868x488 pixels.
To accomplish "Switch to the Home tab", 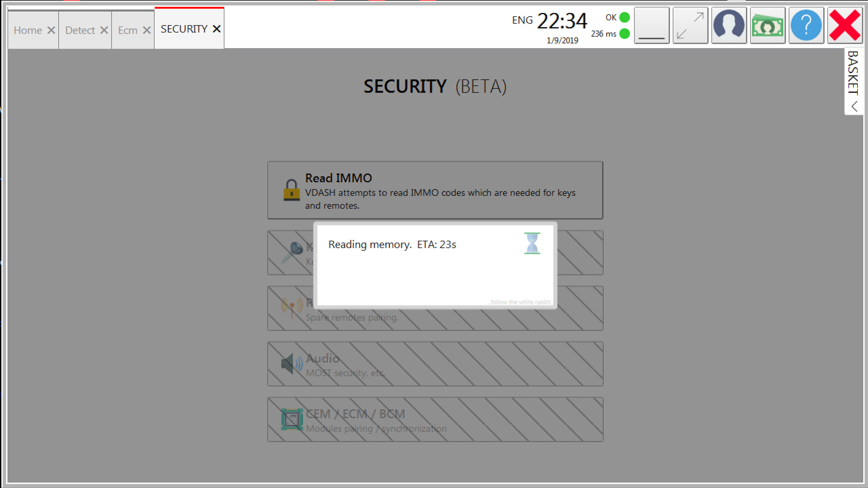I will click(x=28, y=30).
